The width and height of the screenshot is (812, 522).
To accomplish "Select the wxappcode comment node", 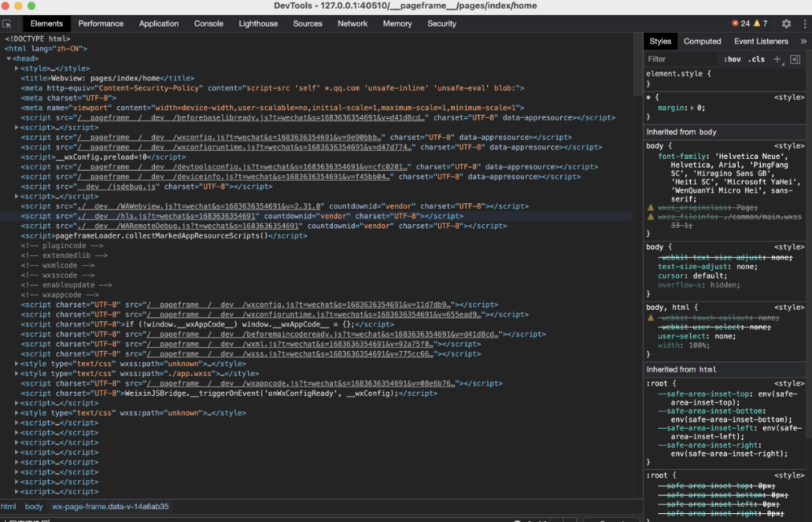I will [60, 295].
